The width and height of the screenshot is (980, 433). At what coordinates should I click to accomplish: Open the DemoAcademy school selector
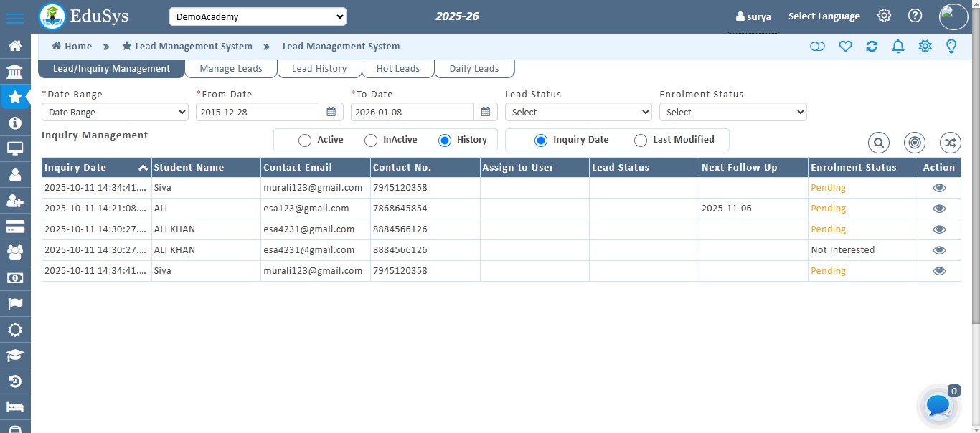click(x=258, y=16)
